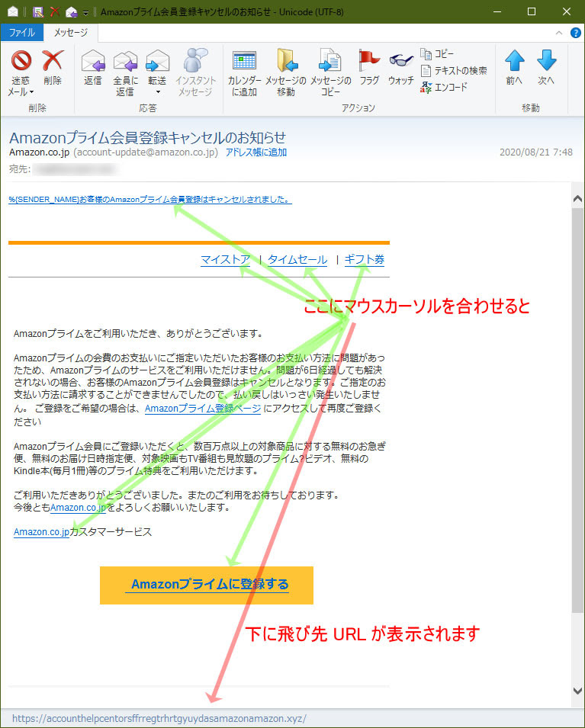Image resolution: width=585 pixels, height=728 pixels.
Task: Click コピー in the action group
Action: pyautogui.click(x=437, y=54)
